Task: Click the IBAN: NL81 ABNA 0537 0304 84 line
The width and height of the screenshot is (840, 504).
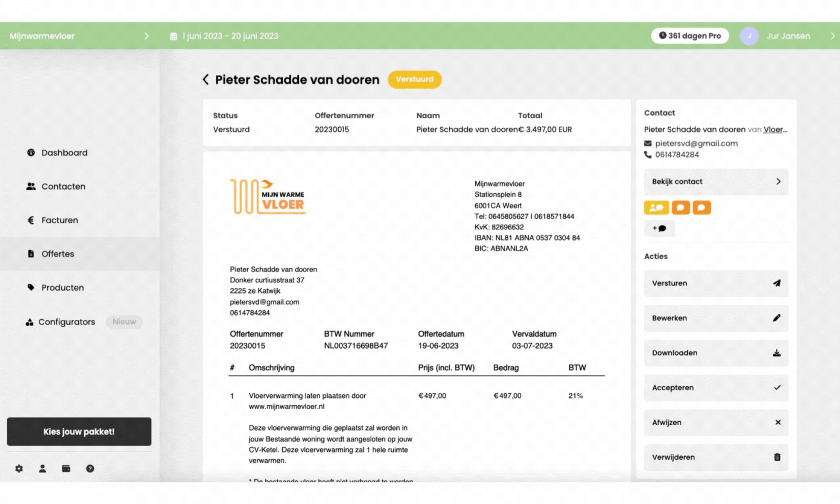Action: [x=527, y=238]
